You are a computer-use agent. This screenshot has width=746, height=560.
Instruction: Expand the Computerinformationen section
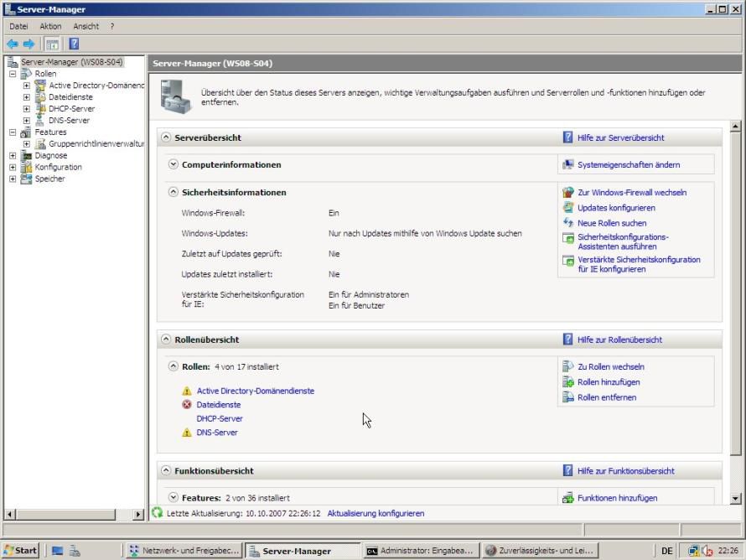point(174,164)
